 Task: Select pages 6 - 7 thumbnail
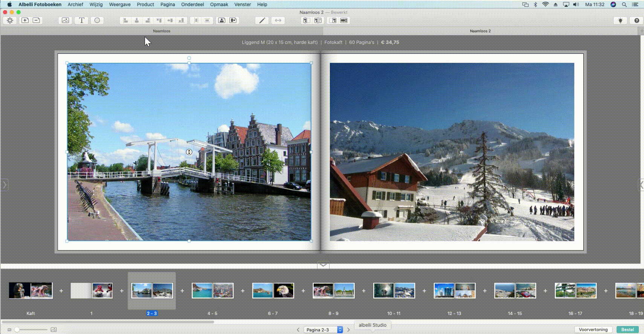[x=273, y=291]
